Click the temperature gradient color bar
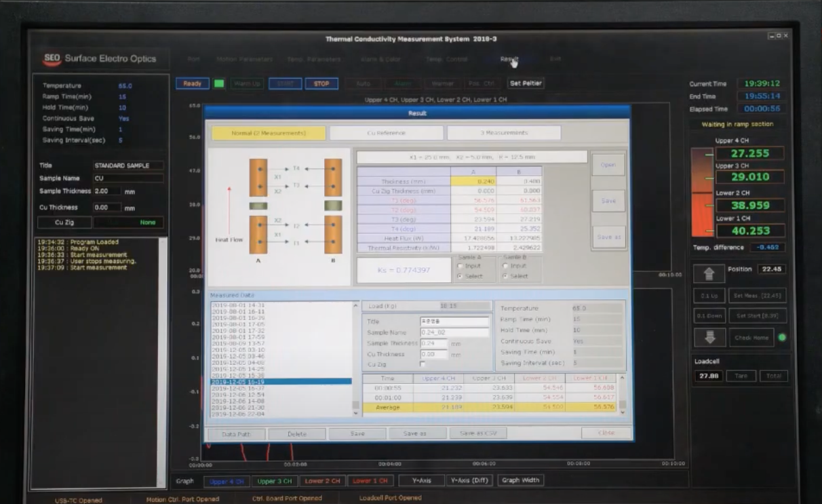The image size is (822, 504). coord(702,192)
